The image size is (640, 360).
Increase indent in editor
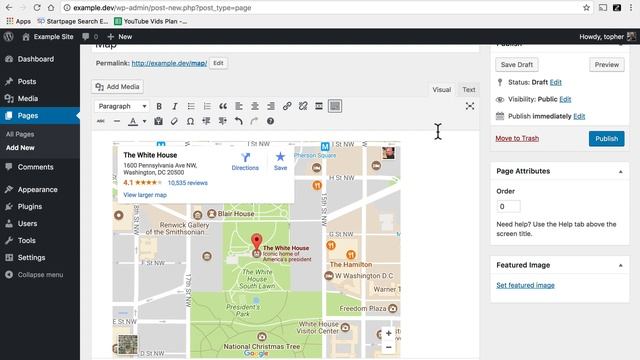coord(222,121)
